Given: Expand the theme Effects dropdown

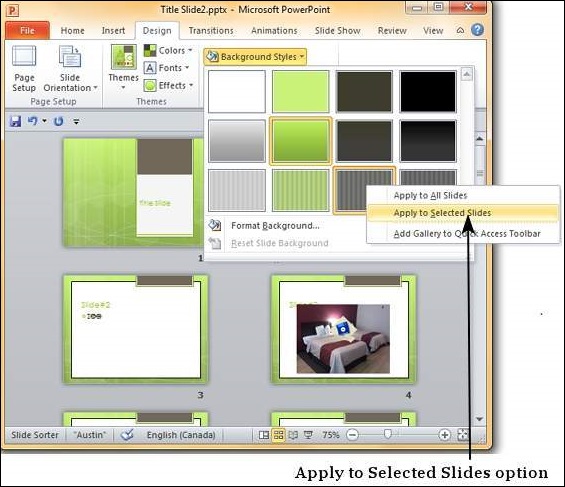Looking at the screenshot, I should point(168,85).
